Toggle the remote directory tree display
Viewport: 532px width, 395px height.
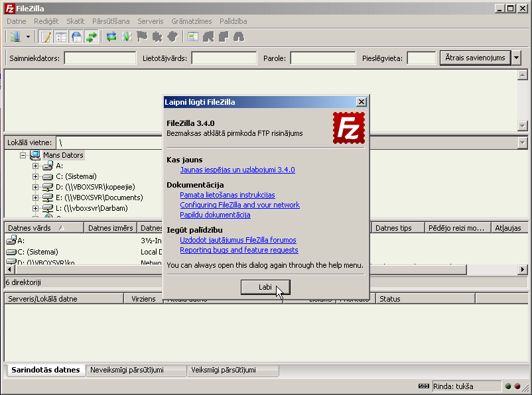pos(77,36)
